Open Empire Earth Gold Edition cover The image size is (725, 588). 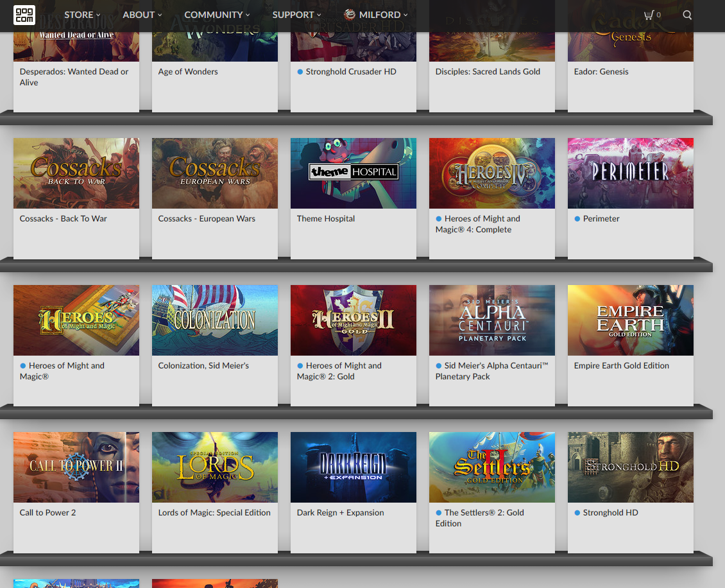631,320
